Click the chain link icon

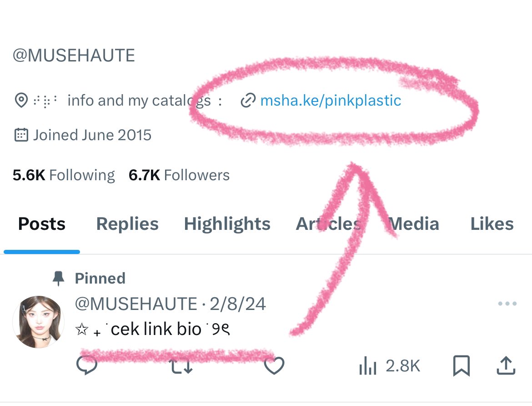[248, 101]
